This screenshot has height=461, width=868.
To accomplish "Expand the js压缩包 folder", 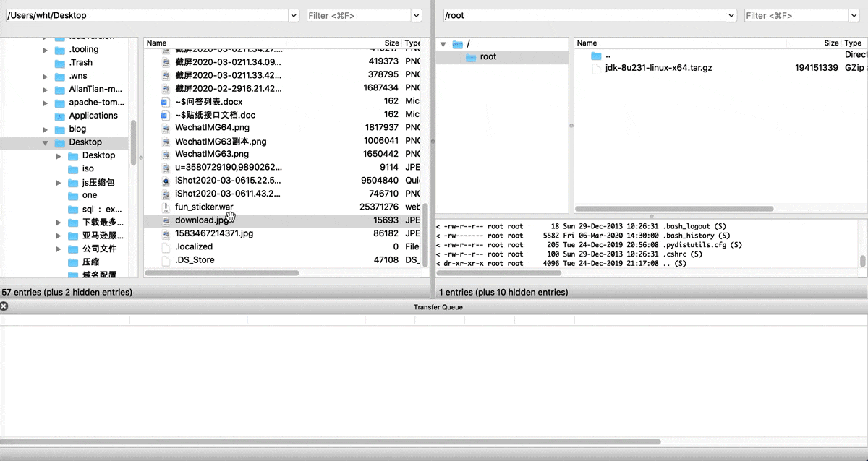I will click(x=59, y=182).
